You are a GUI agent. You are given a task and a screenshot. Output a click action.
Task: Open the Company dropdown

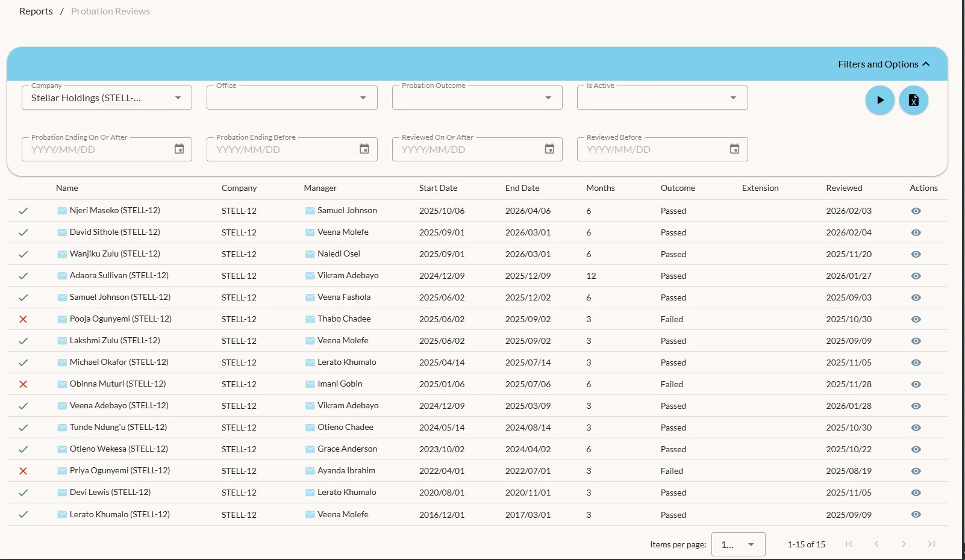click(107, 98)
